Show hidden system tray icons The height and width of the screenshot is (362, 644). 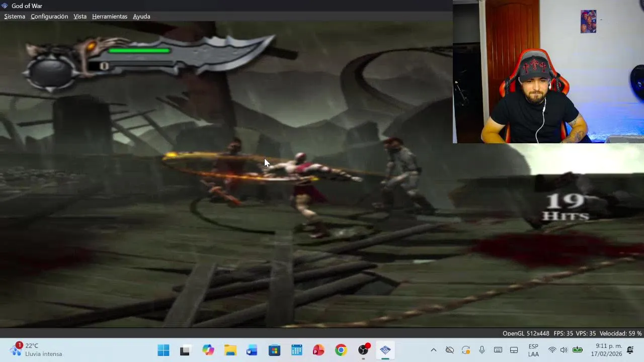[433, 350]
